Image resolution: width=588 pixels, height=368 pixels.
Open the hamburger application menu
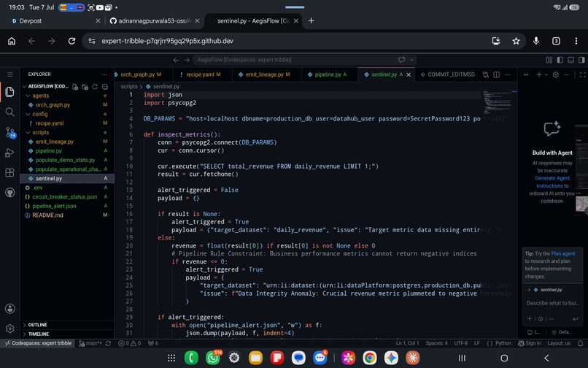[x=9, y=74]
